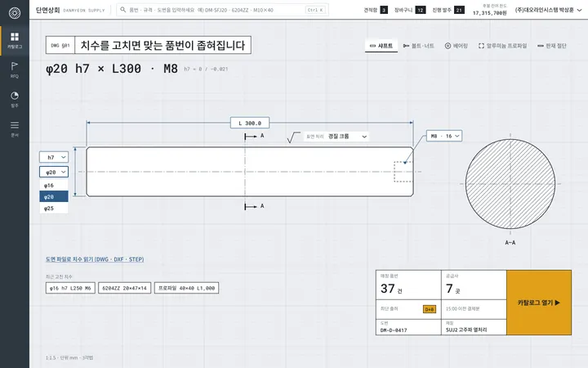Switch to the 볼트·너트 tab

coord(418,46)
